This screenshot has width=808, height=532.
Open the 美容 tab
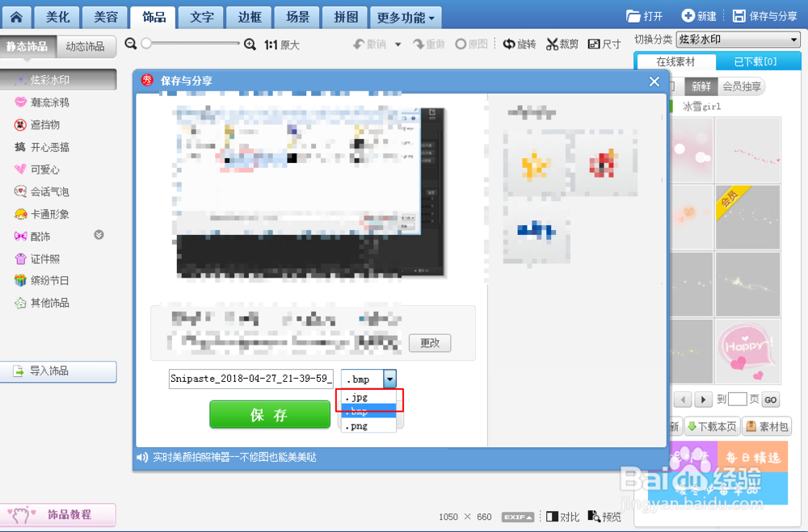coord(106,18)
